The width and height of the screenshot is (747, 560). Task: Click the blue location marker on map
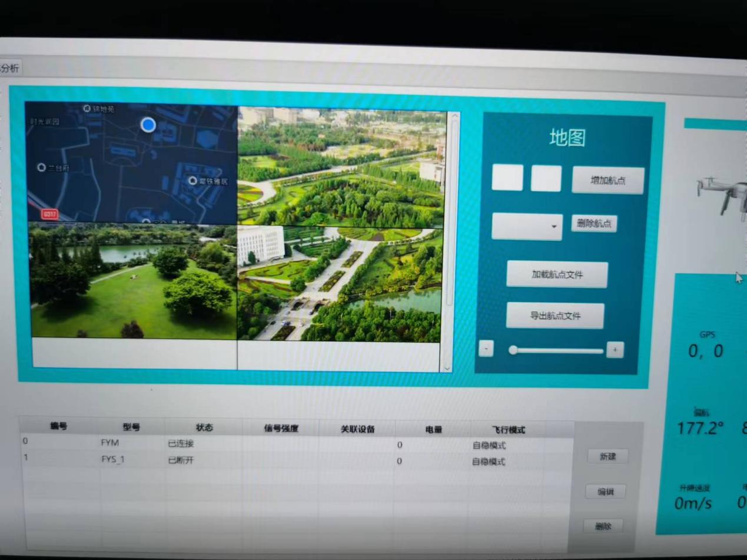(x=148, y=124)
